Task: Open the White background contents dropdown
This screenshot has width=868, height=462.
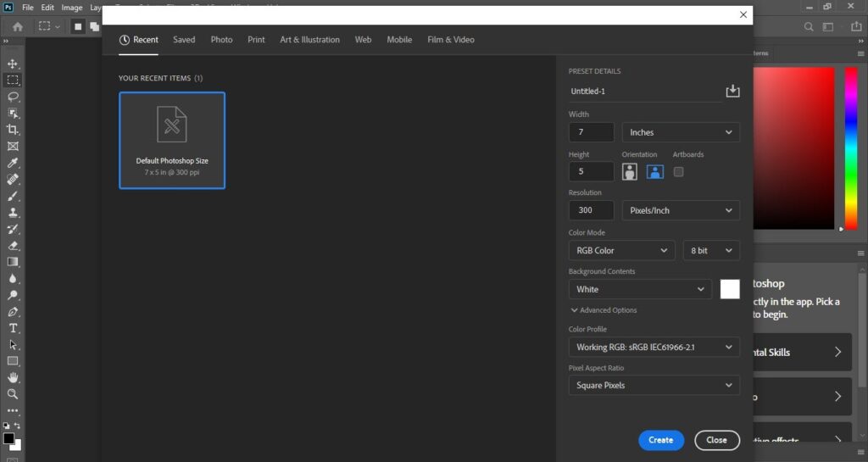Action: (640, 289)
